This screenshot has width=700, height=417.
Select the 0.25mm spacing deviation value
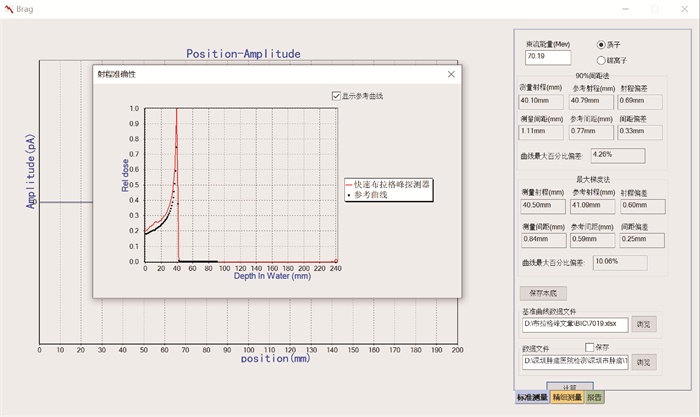click(x=642, y=240)
